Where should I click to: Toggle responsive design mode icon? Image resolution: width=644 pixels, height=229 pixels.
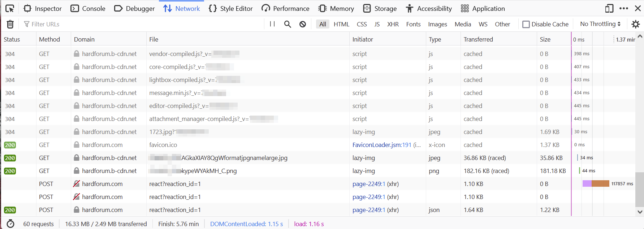[x=609, y=8]
